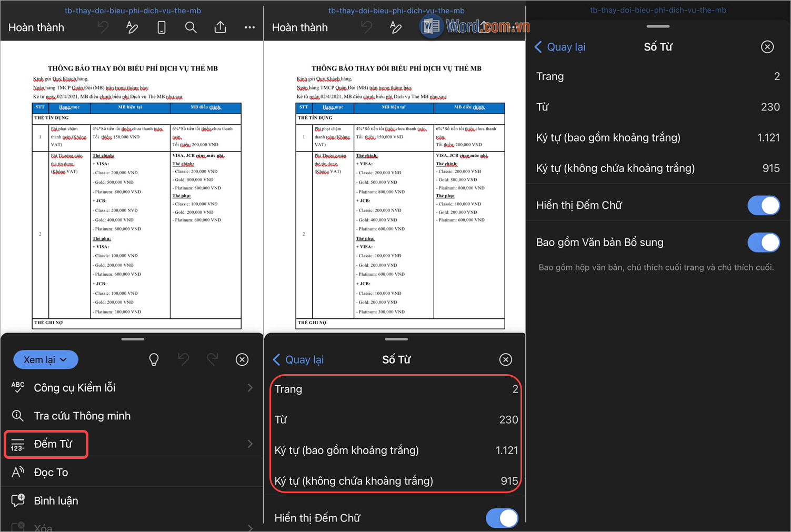Tap undo arrow in middle panel toolbar
Image resolution: width=791 pixels, height=532 pixels.
pos(367,27)
